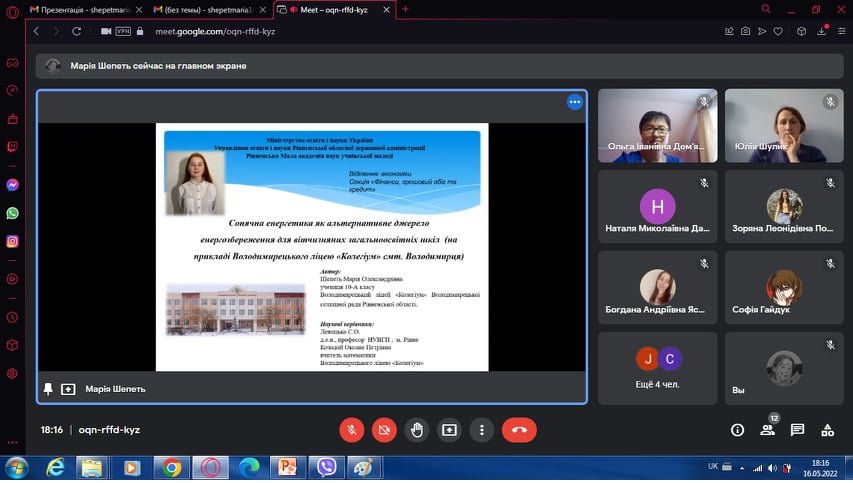The image size is (853, 483).
Task: Open the Activities panel icon
Action: [x=827, y=430]
